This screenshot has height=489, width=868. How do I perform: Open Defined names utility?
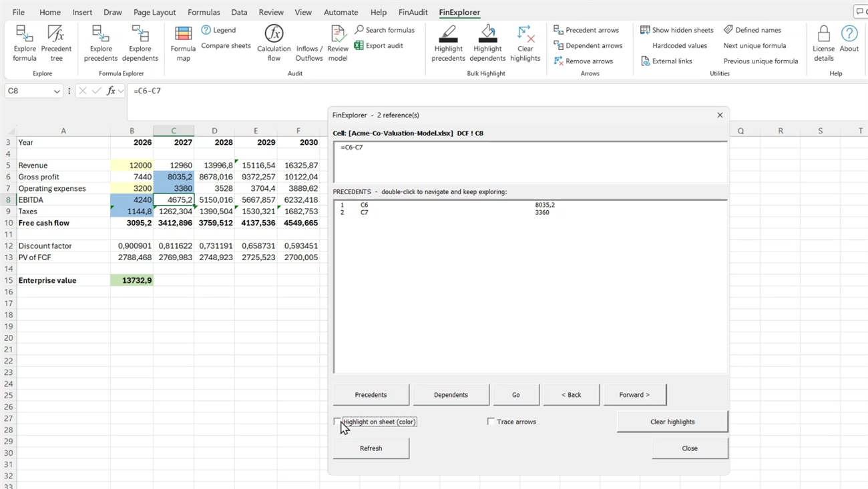(x=752, y=30)
